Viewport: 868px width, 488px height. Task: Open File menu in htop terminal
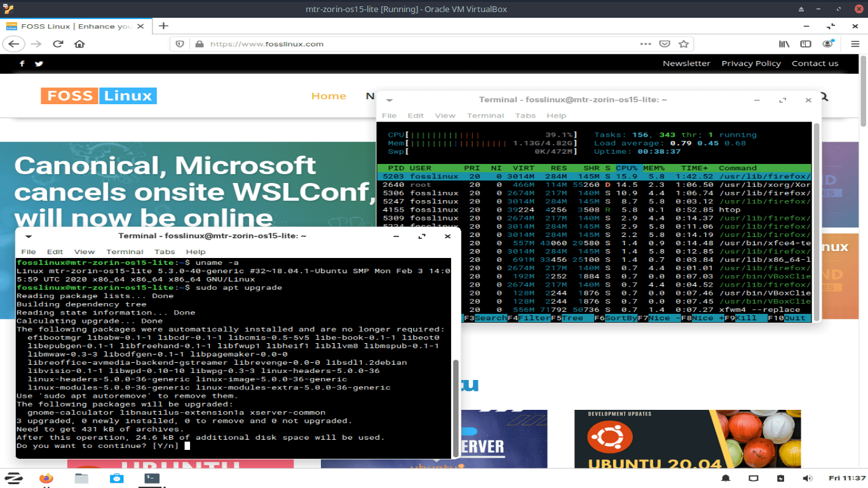click(389, 116)
